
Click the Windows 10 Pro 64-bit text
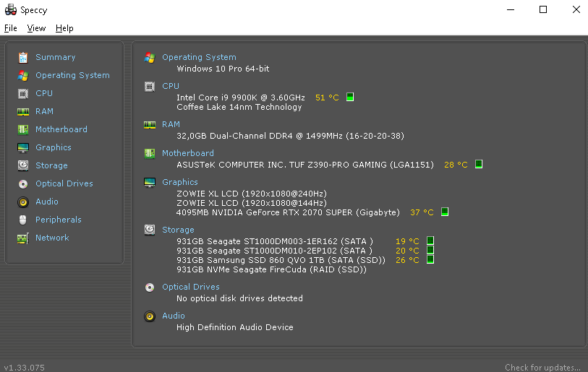(x=223, y=69)
